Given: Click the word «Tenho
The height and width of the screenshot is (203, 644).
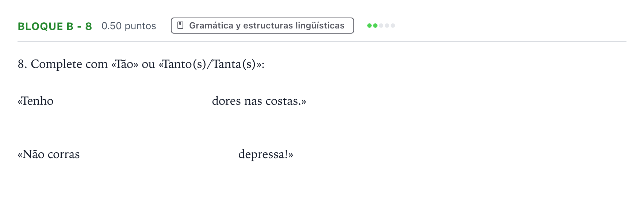Looking at the screenshot, I should 35,101.
